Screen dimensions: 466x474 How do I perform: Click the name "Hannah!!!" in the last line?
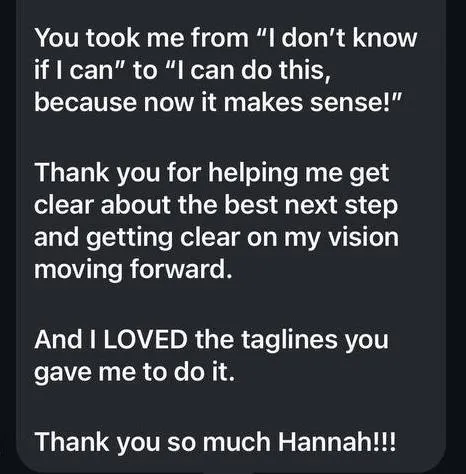[337, 441]
